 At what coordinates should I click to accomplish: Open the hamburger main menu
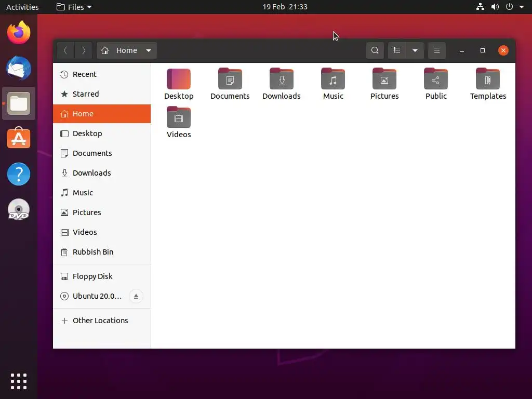click(x=436, y=50)
